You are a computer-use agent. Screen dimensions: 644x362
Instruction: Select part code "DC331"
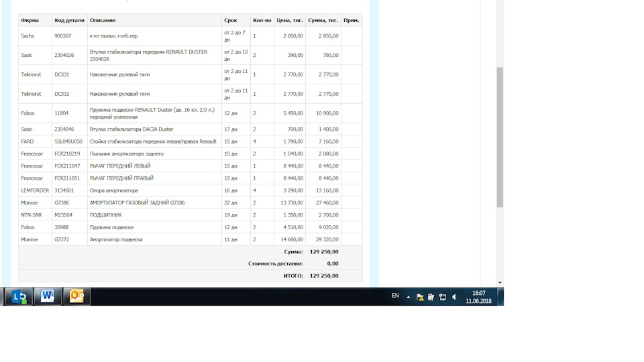coord(62,74)
